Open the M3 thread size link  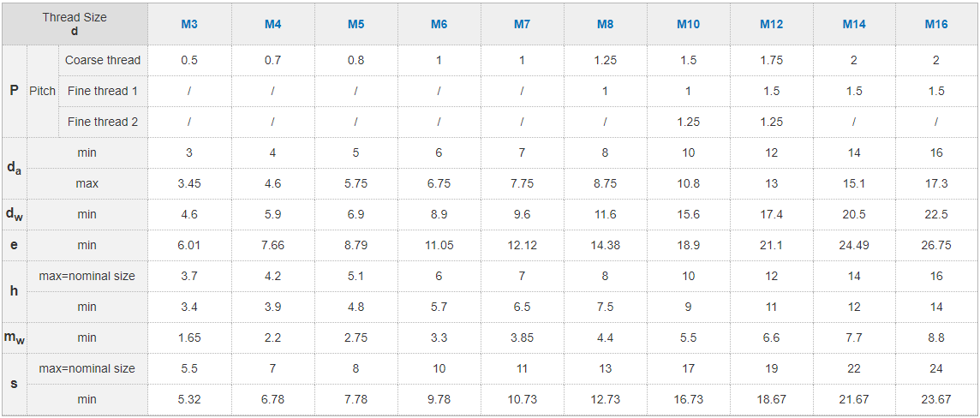tap(189, 24)
